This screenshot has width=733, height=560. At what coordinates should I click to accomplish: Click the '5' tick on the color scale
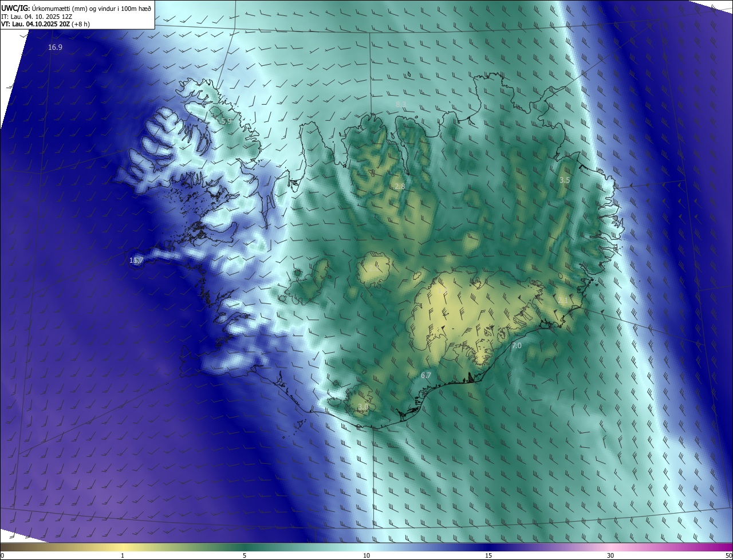point(245,555)
